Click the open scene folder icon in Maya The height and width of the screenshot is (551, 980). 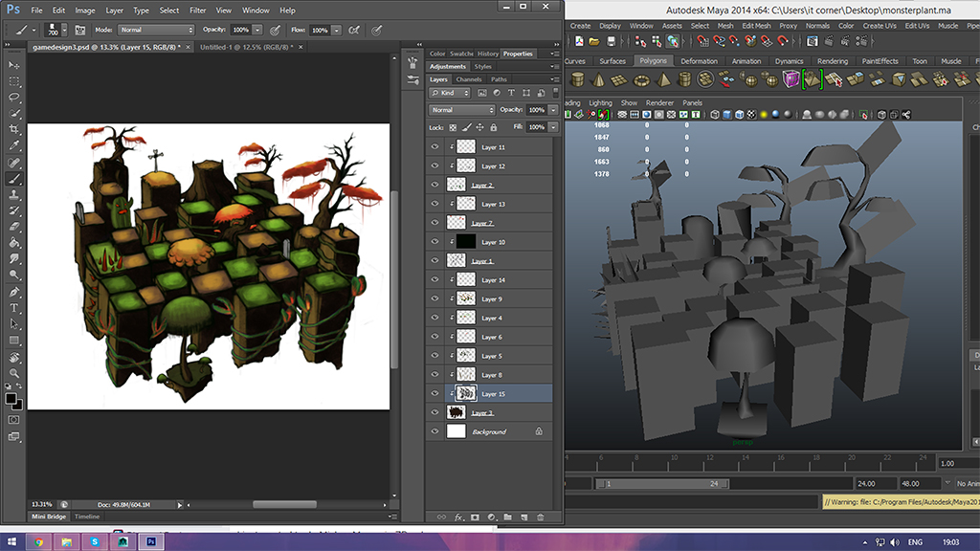(594, 41)
